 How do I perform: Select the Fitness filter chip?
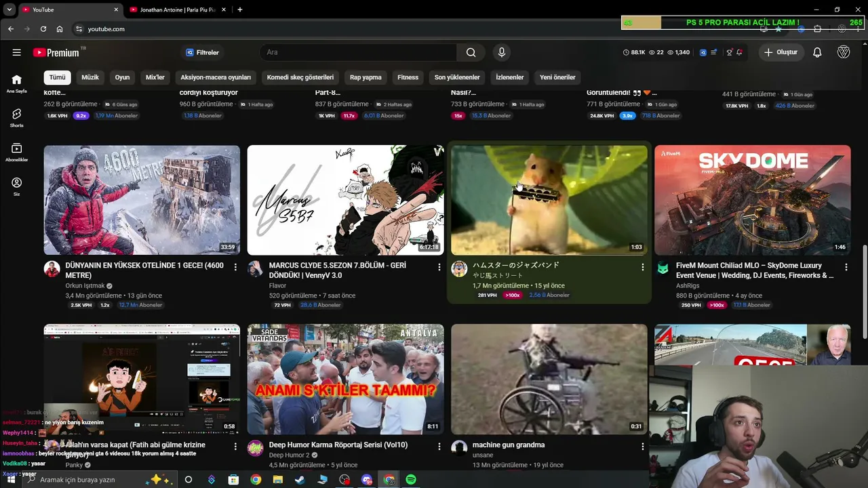click(408, 77)
